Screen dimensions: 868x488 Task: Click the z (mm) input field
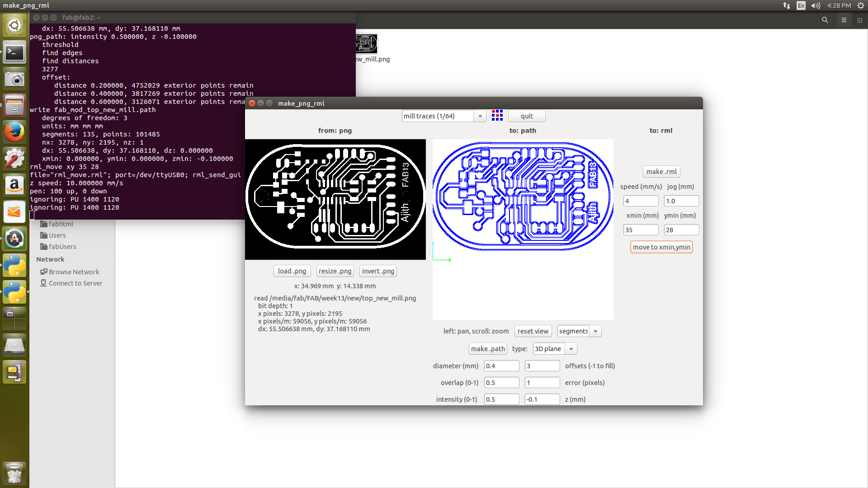tap(542, 399)
